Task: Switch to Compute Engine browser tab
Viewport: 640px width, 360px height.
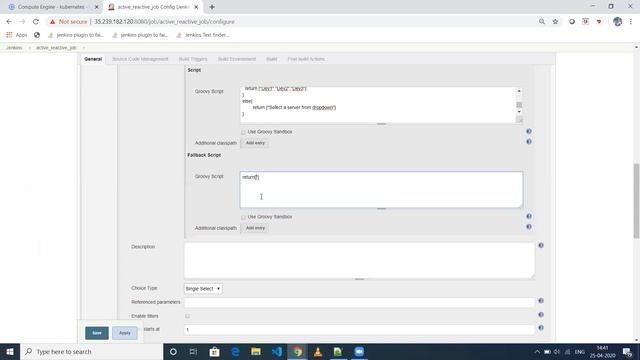Action: (x=52, y=7)
